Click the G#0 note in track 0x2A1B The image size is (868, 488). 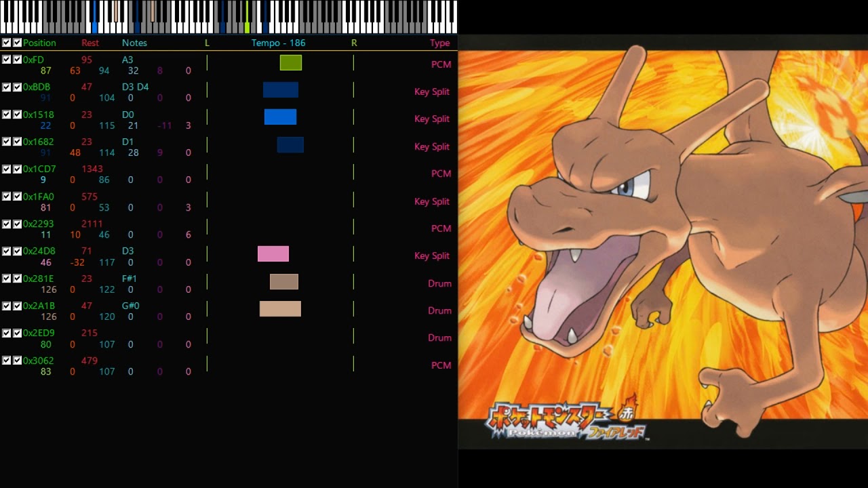(131, 306)
